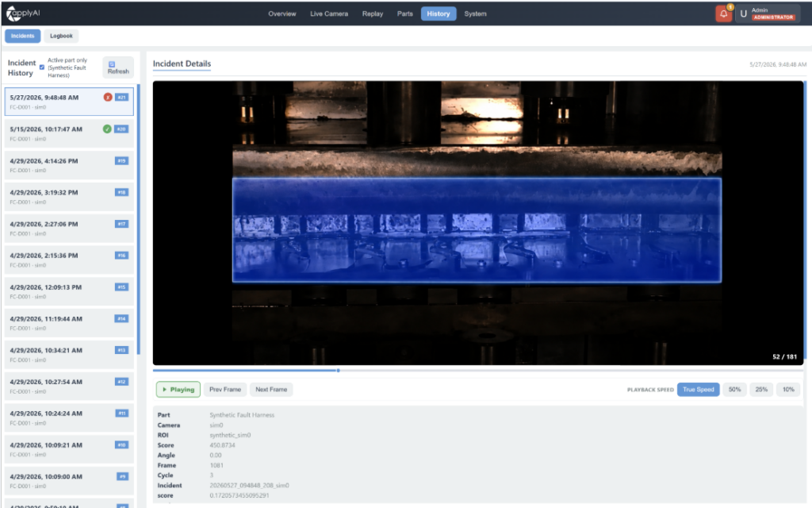Switch to the Replay tab

[373, 14]
